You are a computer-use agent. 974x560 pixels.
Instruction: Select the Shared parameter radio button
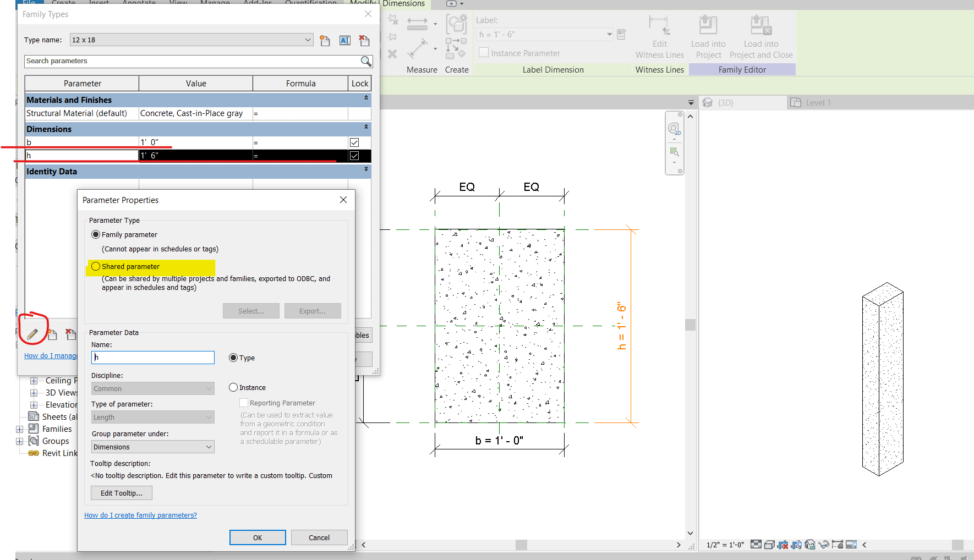pos(96,266)
